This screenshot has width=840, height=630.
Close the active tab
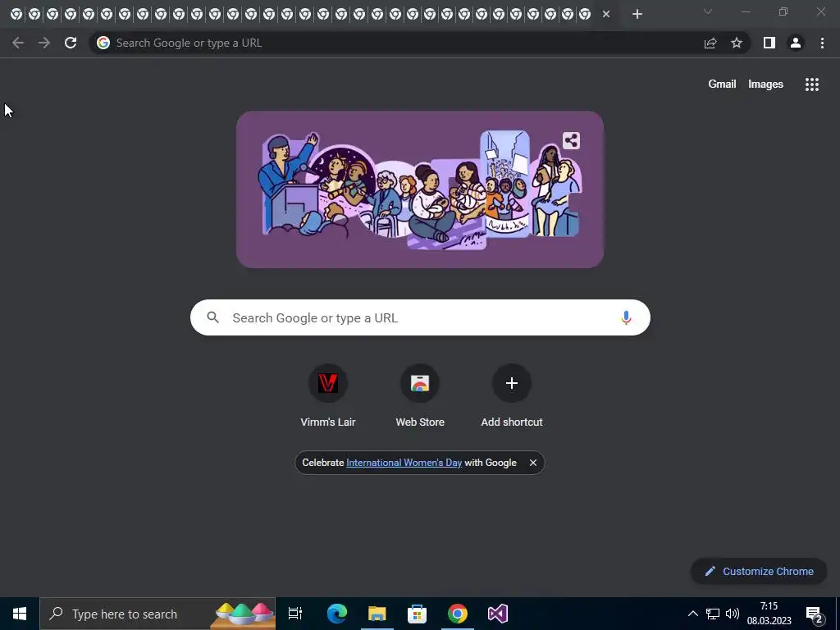[x=606, y=15]
